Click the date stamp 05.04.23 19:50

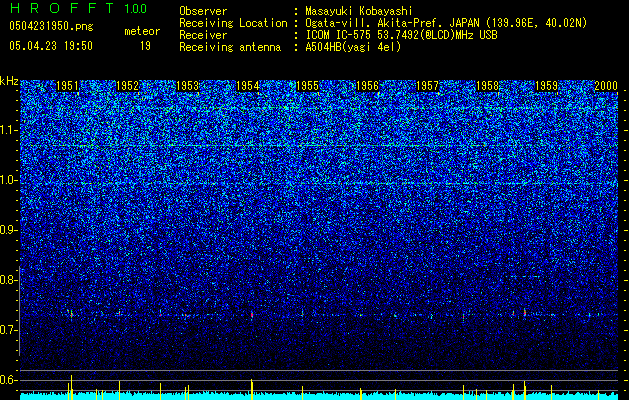click(51, 46)
